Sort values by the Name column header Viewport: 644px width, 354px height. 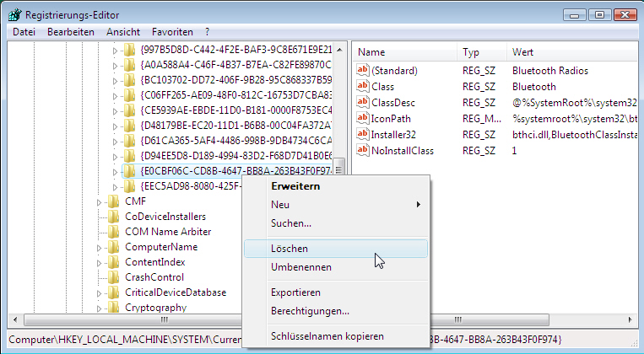405,52
